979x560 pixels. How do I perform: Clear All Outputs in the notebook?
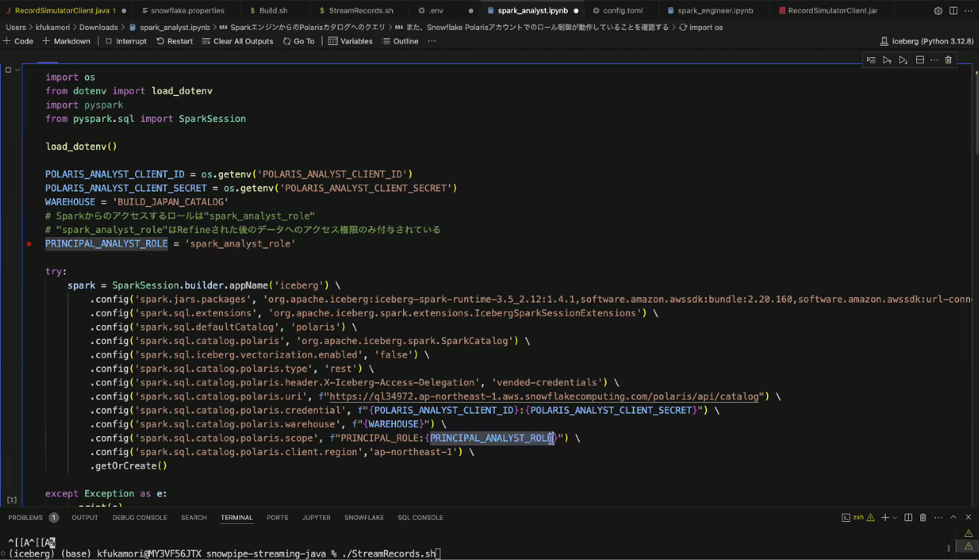[x=237, y=41]
